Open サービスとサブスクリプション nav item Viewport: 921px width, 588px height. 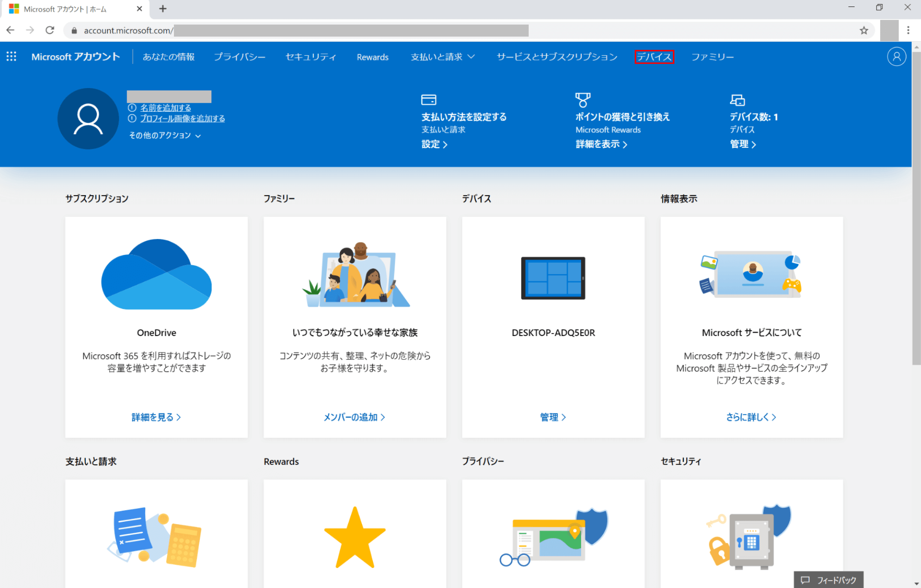point(557,57)
